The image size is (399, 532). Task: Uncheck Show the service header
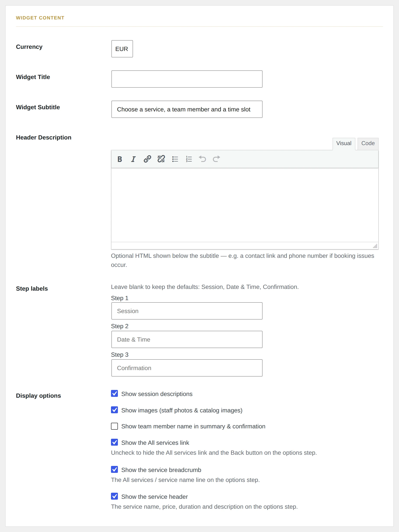[x=114, y=496]
